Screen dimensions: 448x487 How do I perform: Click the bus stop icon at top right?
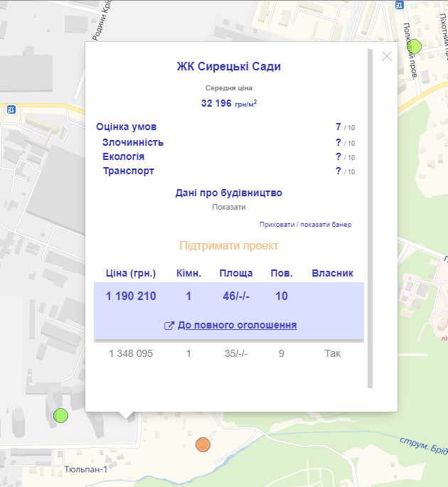(399, 4)
